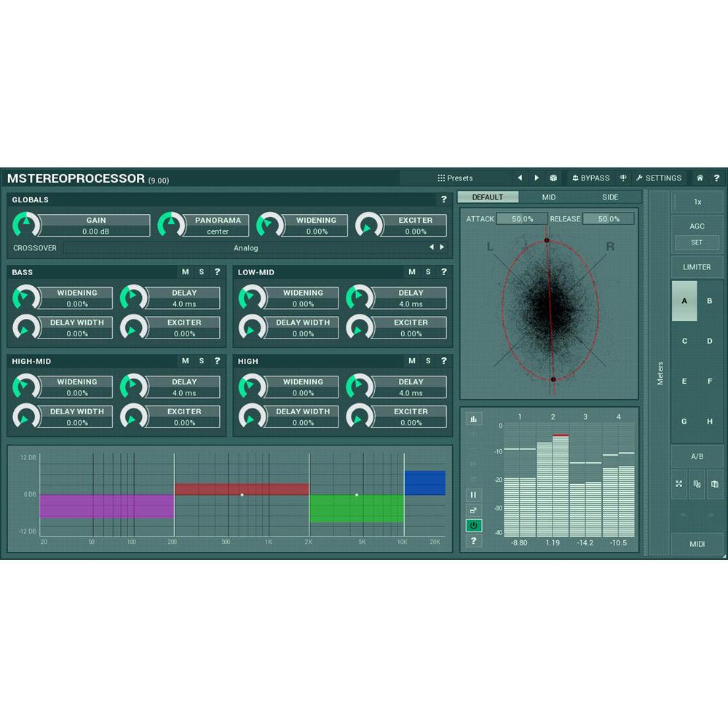Copy settings with the copy icon
The height and width of the screenshot is (728, 728).
697,483
